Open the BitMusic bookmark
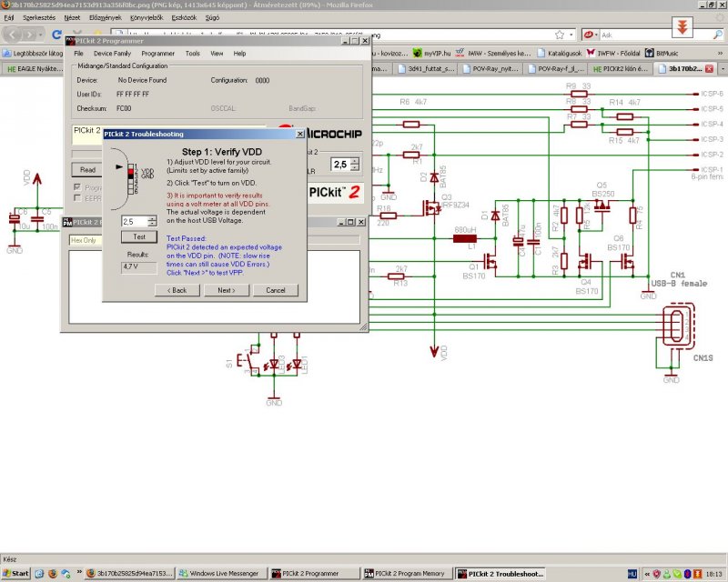Viewport: 728px width, 582px height. click(x=662, y=54)
